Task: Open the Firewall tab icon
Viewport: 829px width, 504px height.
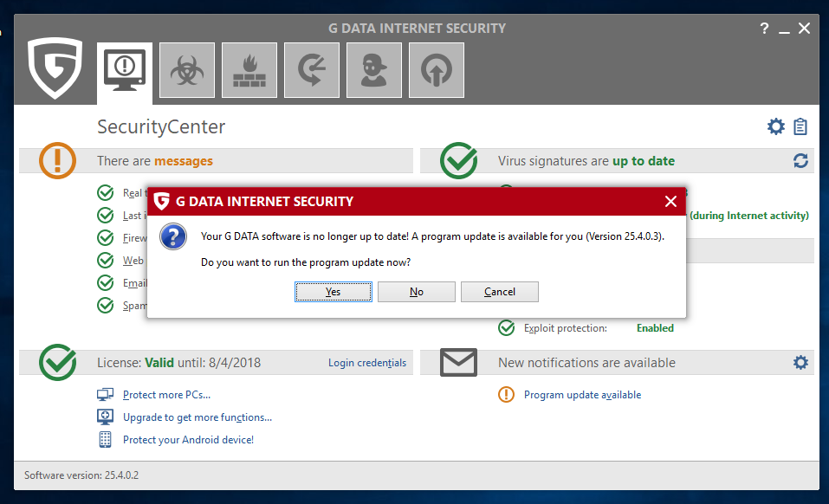Action: (x=249, y=71)
